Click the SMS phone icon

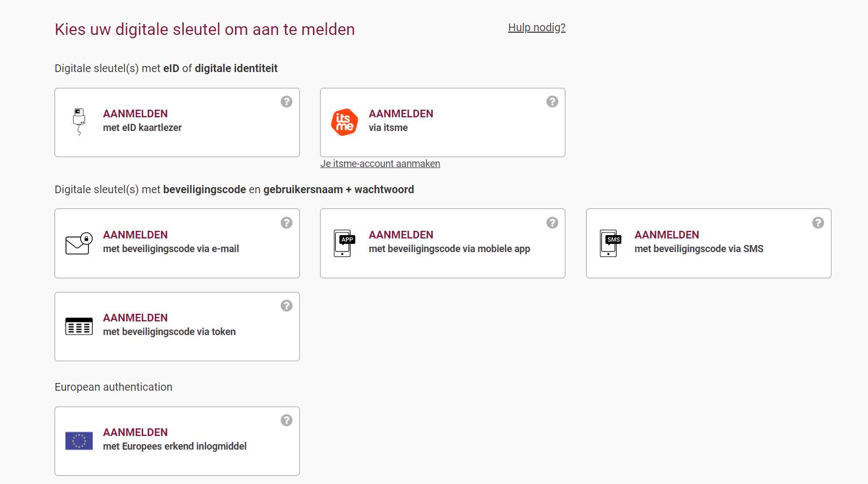point(610,243)
